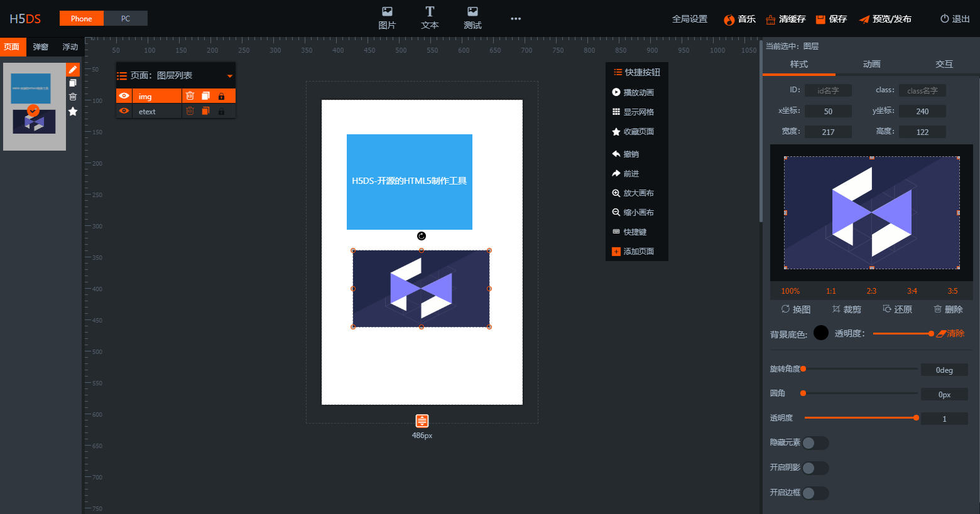Click the ID name input field

click(828, 90)
